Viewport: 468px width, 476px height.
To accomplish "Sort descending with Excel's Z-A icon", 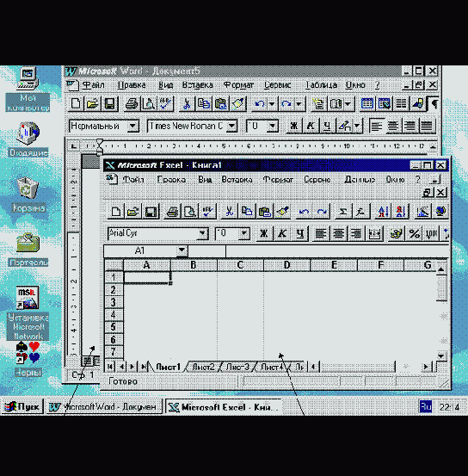I will tap(400, 211).
